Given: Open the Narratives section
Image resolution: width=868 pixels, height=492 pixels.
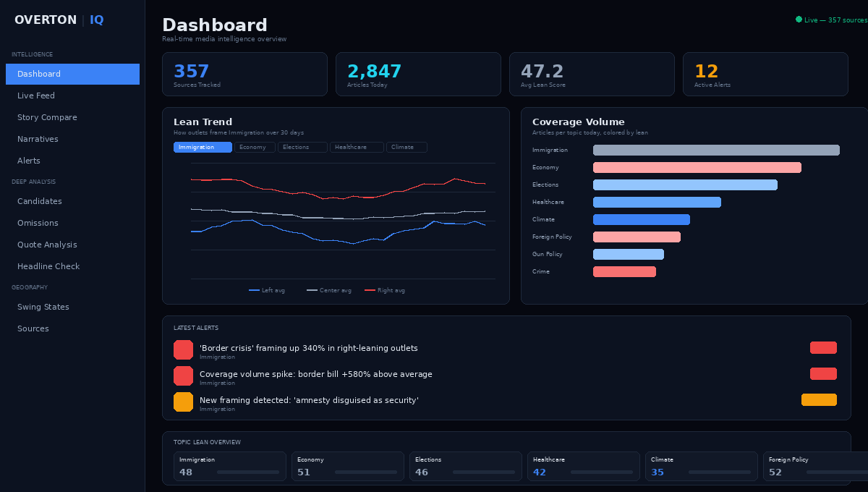Looking at the screenshot, I should pyautogui.click(x=38, y=139).
